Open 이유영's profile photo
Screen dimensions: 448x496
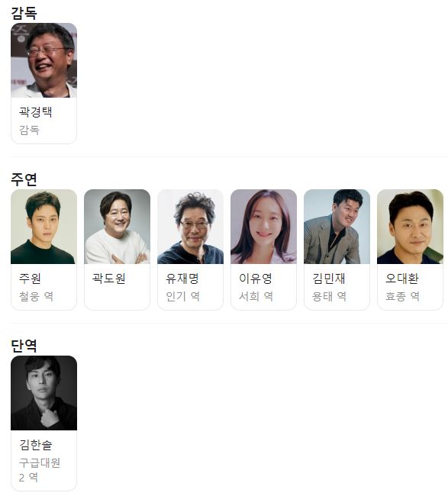pyautogui.click(x=263, y=227)
